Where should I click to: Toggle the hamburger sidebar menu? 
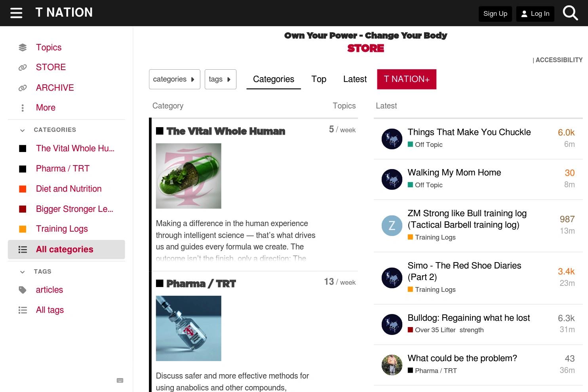16,13
